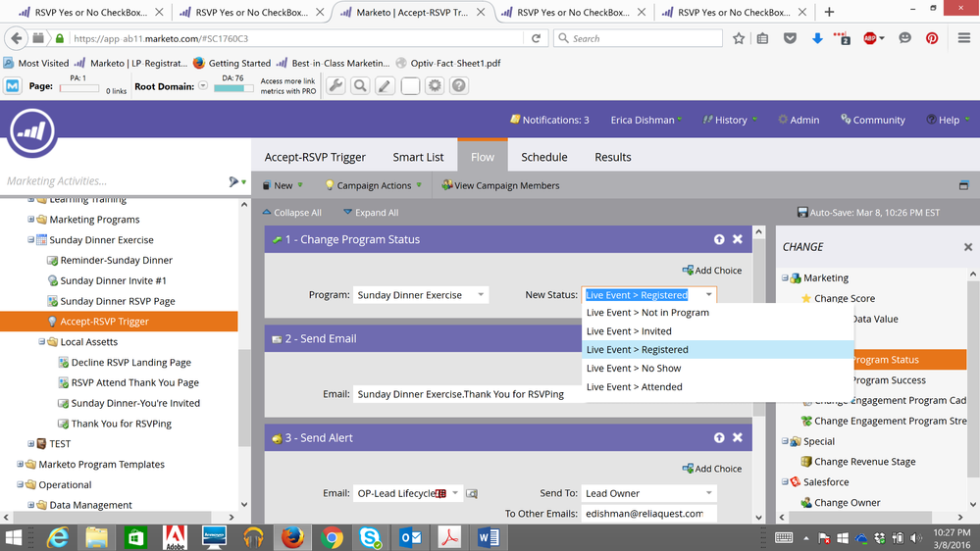Image resolution: width=980 pixels, height=551 pixels.
Task: Open the Accept-RSVP Trigger tab
Action: pos(315,158)
